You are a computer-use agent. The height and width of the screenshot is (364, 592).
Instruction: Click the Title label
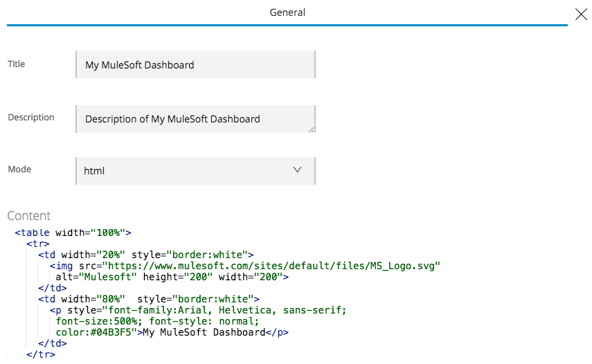(17, 64)
